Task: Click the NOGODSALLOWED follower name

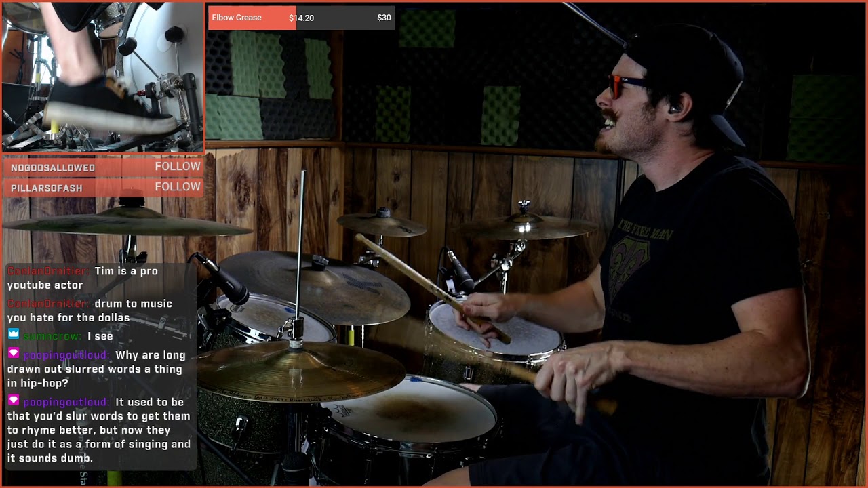Action: (53, 167)
